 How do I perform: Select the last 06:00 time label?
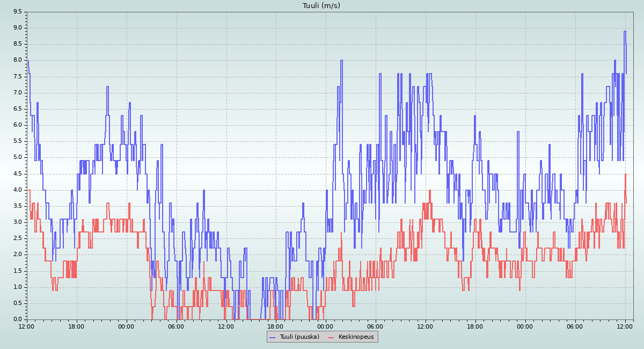[x=575, y=326]
